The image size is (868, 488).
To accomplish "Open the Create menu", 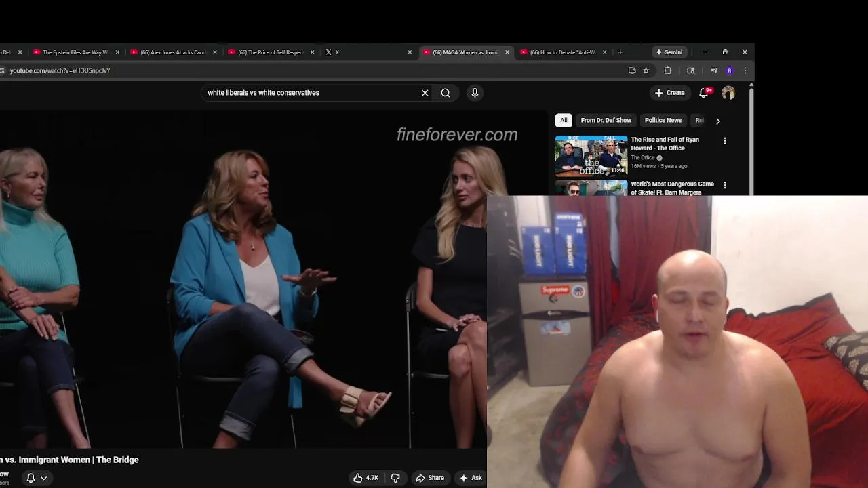I will pyautogui.click(x=670, y=93).
